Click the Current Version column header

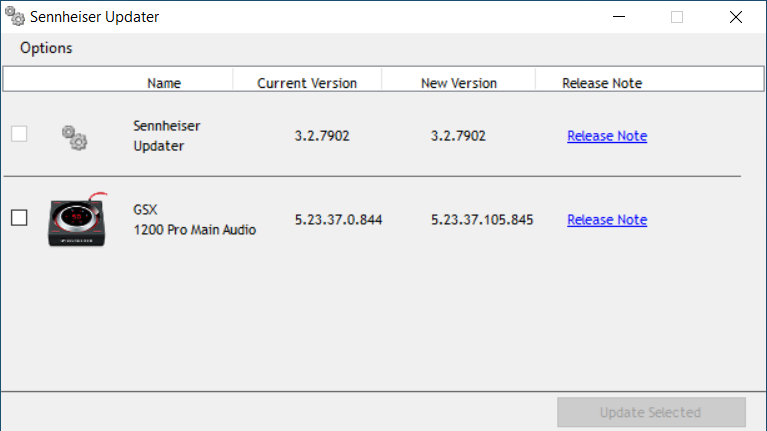[307, 83]
